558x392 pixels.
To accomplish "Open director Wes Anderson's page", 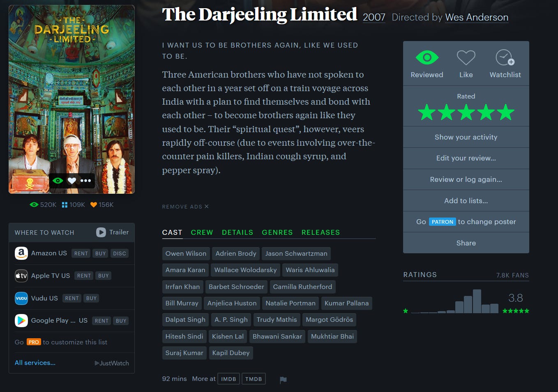I will 477,17.
